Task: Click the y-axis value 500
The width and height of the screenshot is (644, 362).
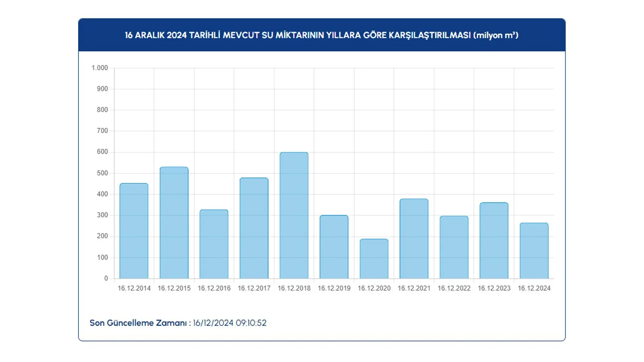Action: pos(102,173)
